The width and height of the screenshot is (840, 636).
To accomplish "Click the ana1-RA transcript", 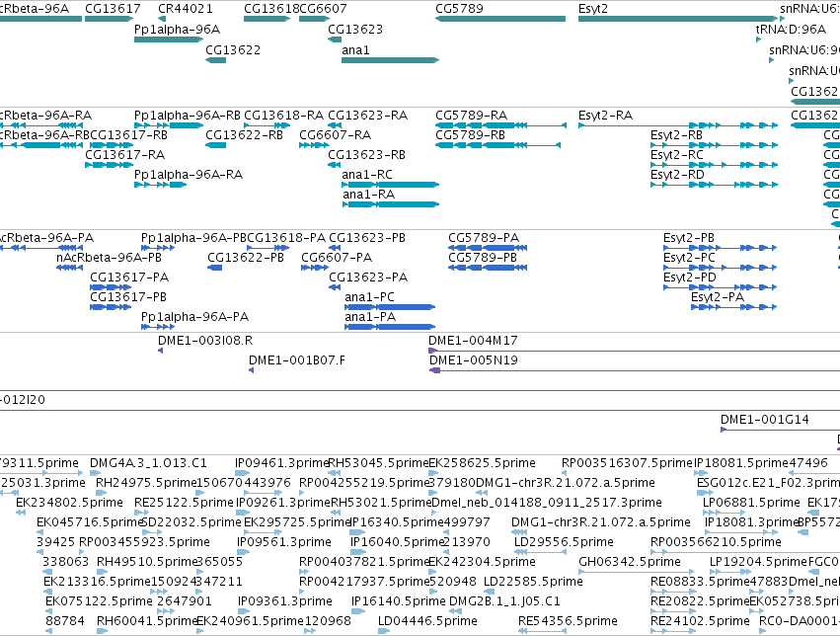I will [391, 204].
